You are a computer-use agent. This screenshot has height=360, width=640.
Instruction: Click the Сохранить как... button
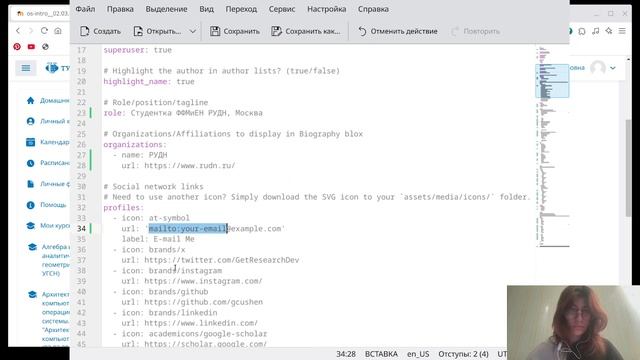306,31
